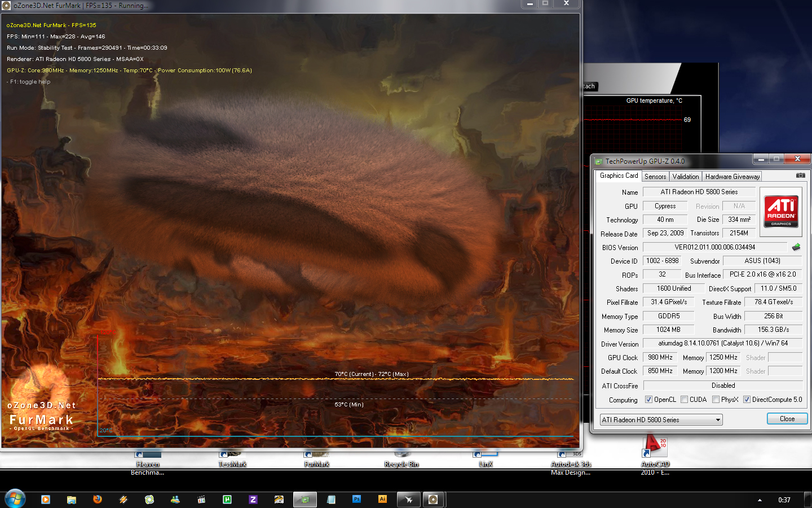Select the Autodesk 3ds Max Design shortcut
The height and width of the screenshot is (508, 812).
click(x=571, y=463)
